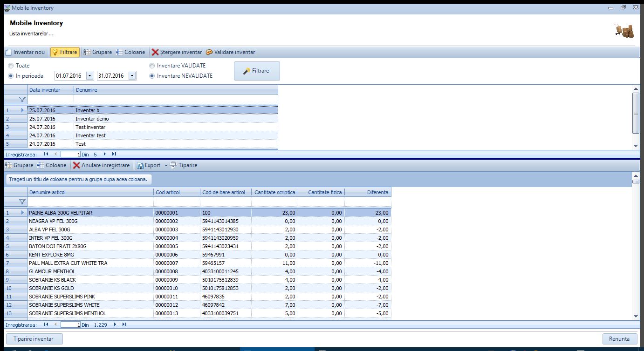644x351 pixels.
Task: Select SOBRANIE KS GOLD row
Action: pyautogui.click(x=198, y=288)
